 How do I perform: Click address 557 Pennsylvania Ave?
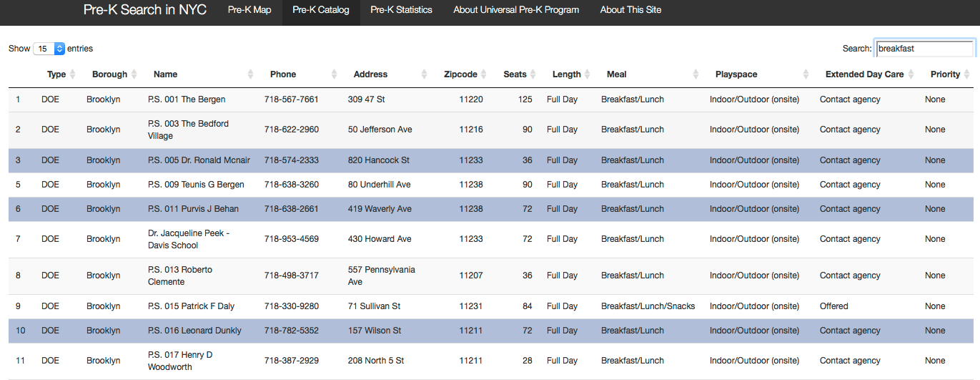click(x=382, y=276)
